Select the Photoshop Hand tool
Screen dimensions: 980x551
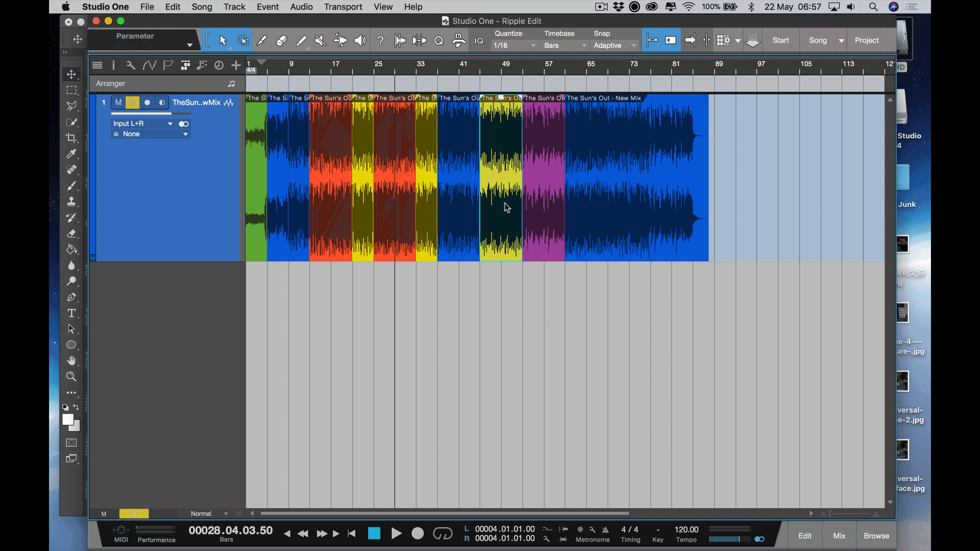(71, 361)
